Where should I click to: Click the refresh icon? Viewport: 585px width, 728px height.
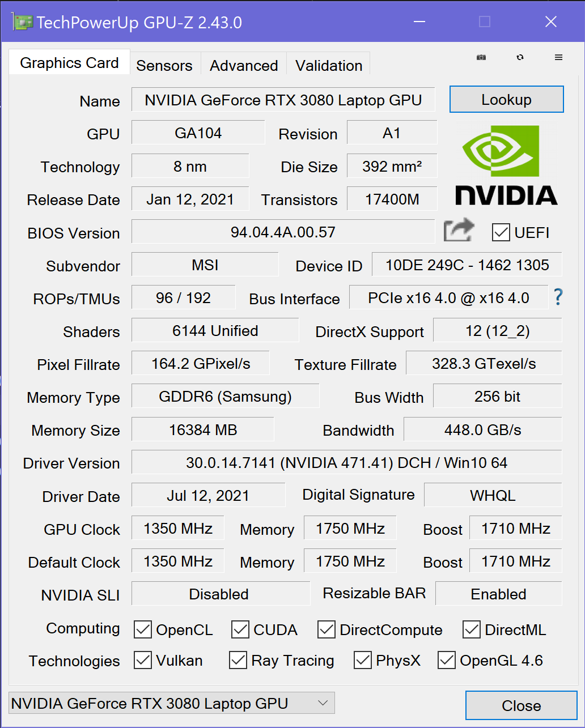[x=520, y=57]
